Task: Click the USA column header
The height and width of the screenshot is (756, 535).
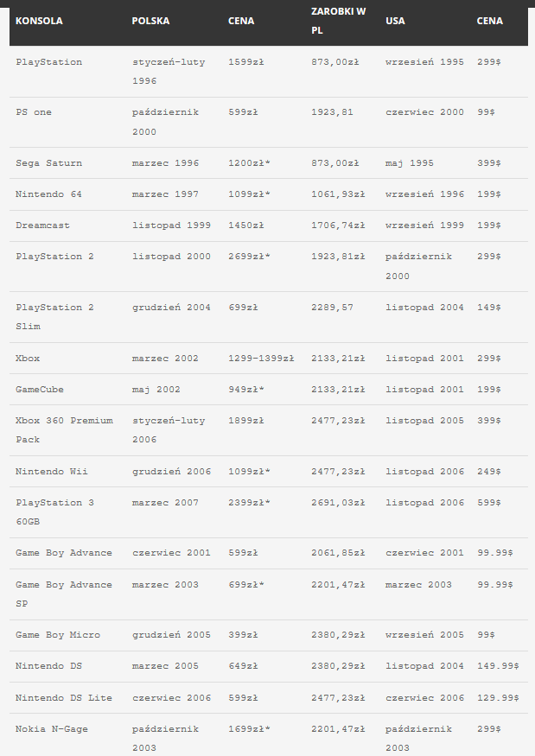Action: click(x=395, y=21)
